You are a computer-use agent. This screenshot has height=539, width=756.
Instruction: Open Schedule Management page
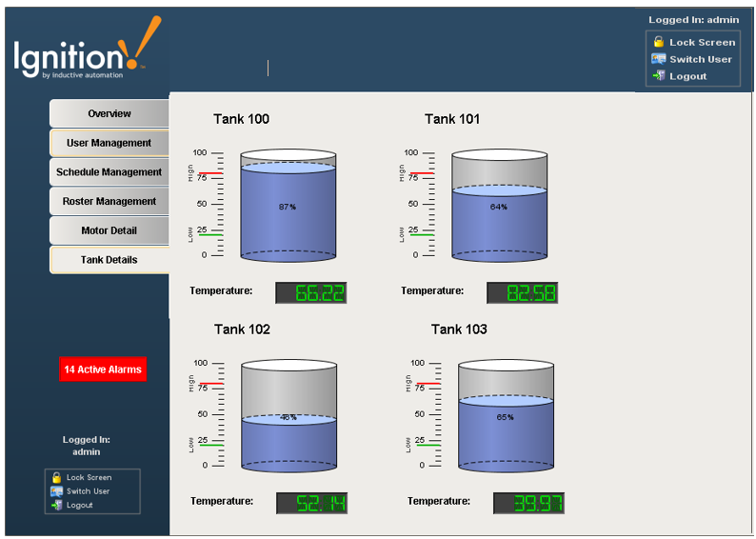click(x=109, y=172)
